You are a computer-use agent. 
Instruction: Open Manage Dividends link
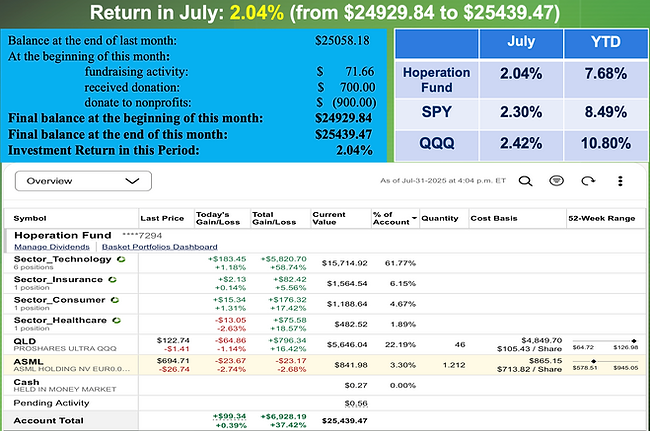pyautogui.click(x=52, y=247)
